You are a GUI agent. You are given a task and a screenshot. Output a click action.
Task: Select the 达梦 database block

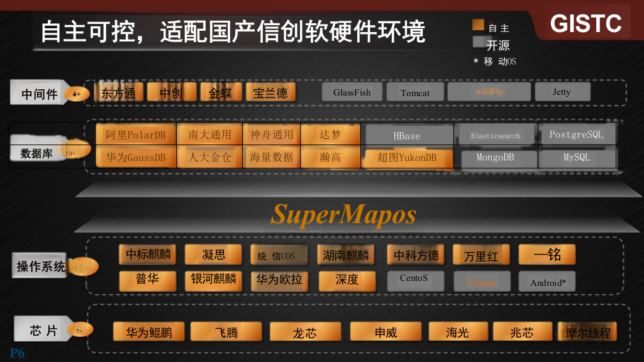click(330, 134)
